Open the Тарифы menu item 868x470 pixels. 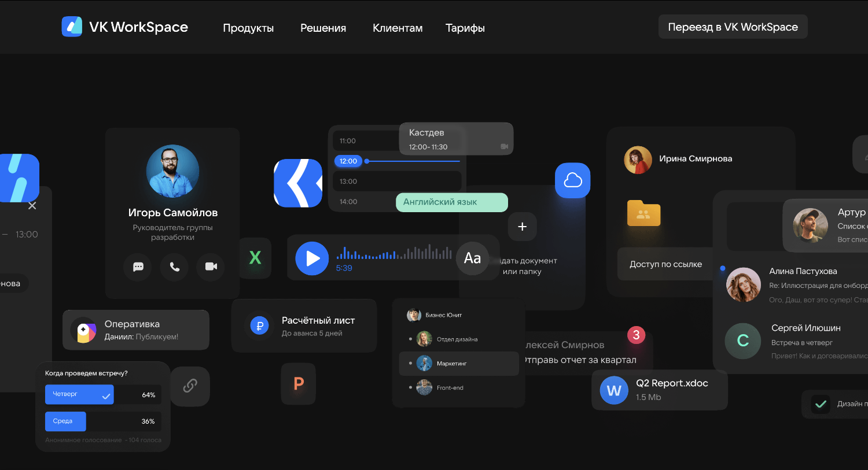(465, 28)
